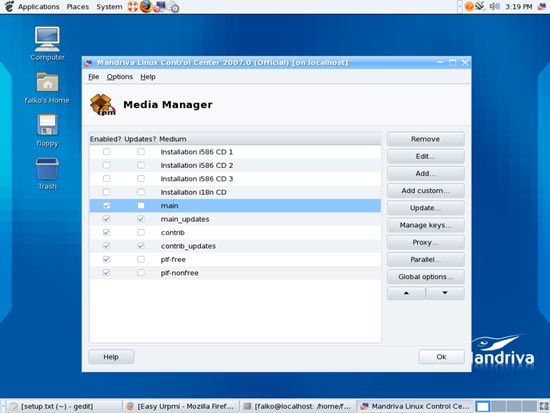Click the clock-disc launcher icon in panel
550x413 pixels.
173,7
